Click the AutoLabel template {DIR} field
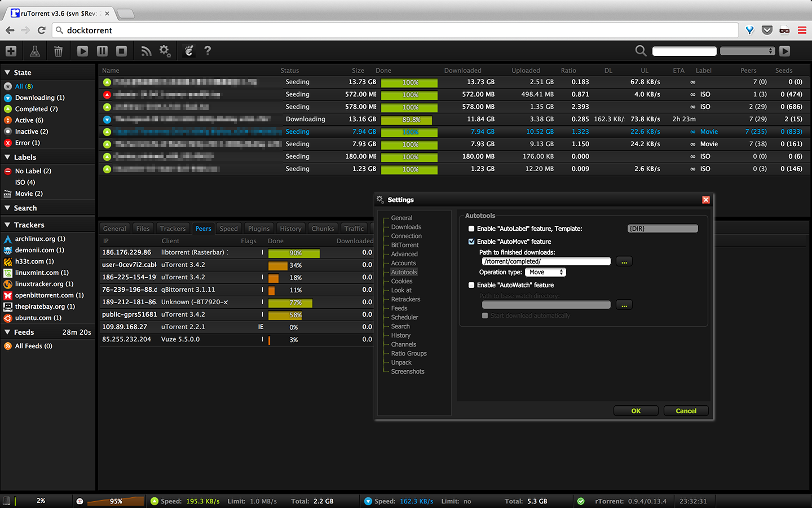This screenshot has width=812, height=508. 663,229
